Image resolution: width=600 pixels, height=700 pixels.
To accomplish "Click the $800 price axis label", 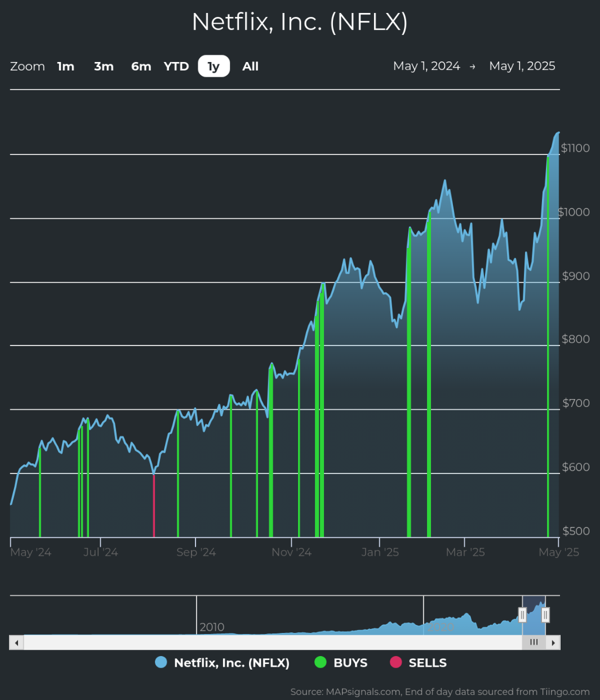I will point(576,339).
